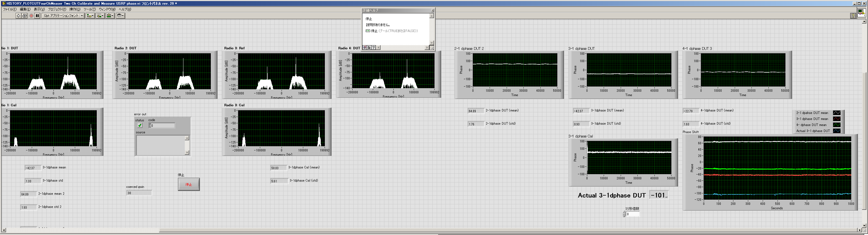This screenshot has height=235, width=868.
Task: Click the red 停止 stop button
Action: (189, 184)
